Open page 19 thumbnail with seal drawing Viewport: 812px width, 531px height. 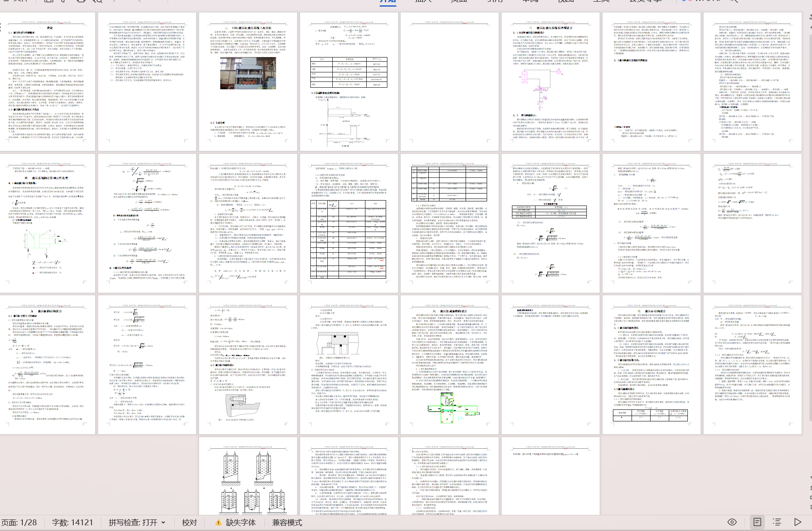[x=248, y=365]
